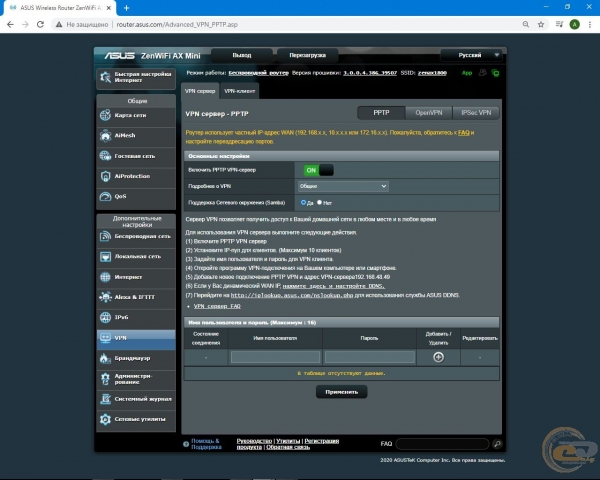Click the green network status icon
Image resolution: width=600 pixels, height=480 pixels.
(496, 73)
